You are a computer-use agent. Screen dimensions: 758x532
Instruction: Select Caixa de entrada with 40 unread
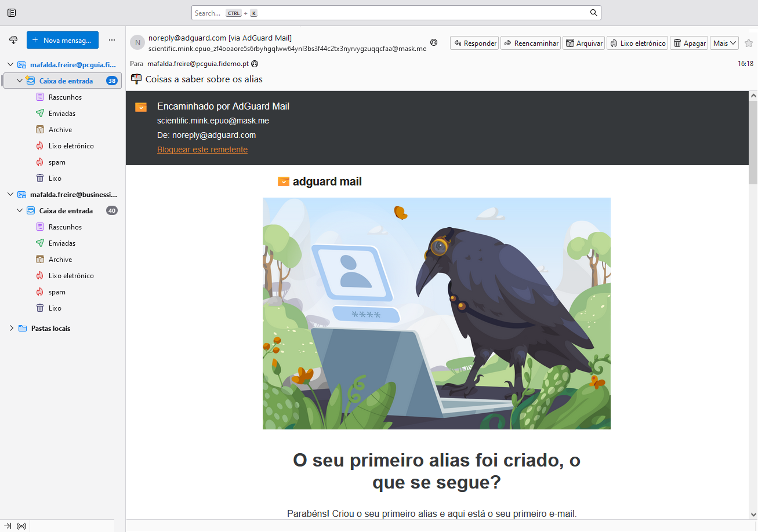pos(63,211)
